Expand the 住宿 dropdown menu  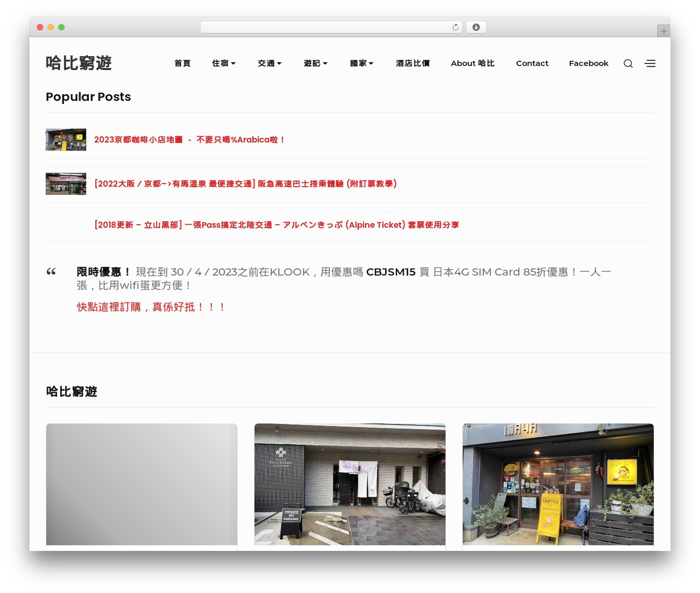[224, 63]
